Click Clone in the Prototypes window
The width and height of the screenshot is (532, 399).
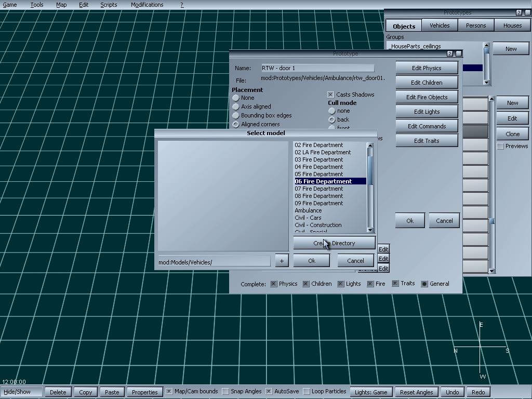512,134
